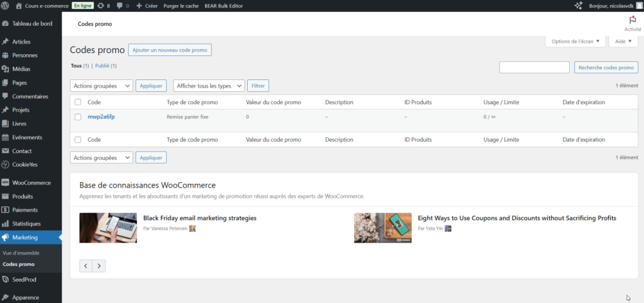The width and height of the screenshot is (644, 303).
Task: Click the Apparence brush icon
Action: (5, 297)
